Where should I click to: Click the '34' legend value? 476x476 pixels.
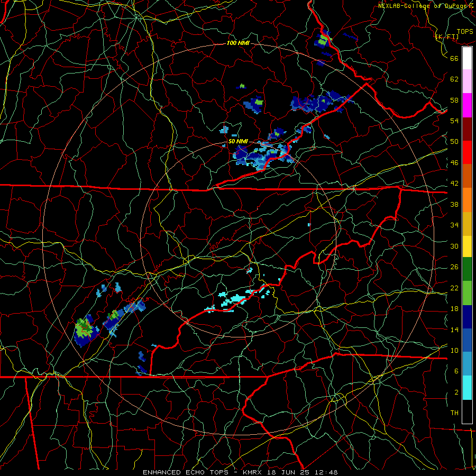tap(454, 225)
